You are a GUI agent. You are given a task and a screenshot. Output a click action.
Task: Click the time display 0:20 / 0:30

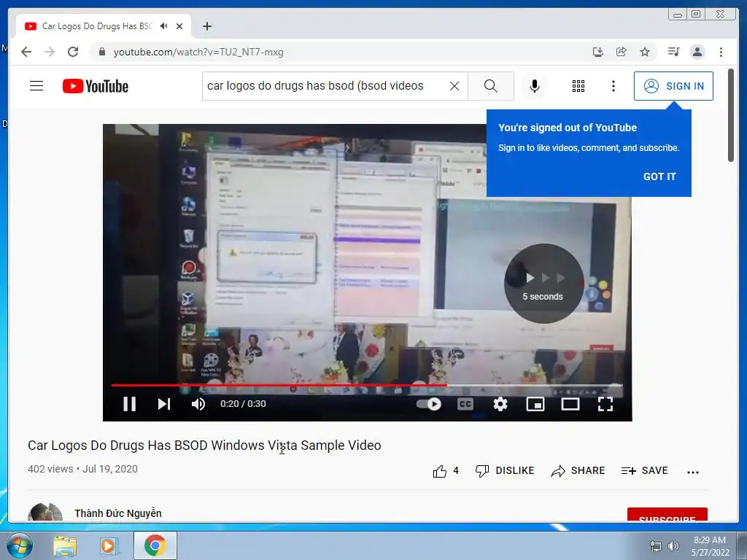coord(243,404)
